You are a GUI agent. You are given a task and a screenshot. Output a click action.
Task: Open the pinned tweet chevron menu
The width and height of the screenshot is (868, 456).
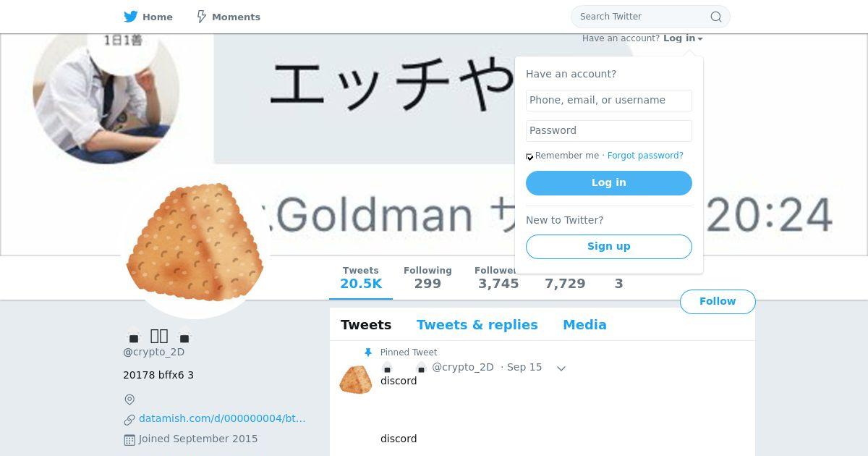[x=561, y=368]
